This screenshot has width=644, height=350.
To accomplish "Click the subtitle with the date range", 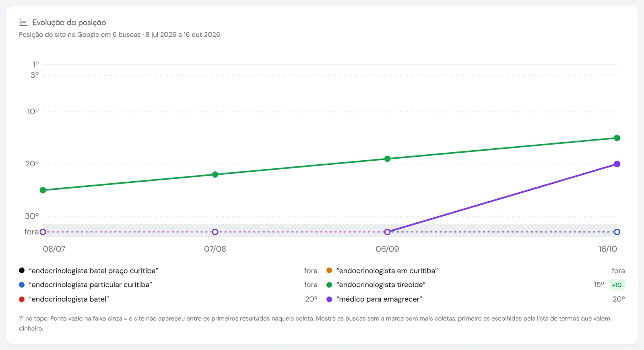I will click(x=120, y=35).
